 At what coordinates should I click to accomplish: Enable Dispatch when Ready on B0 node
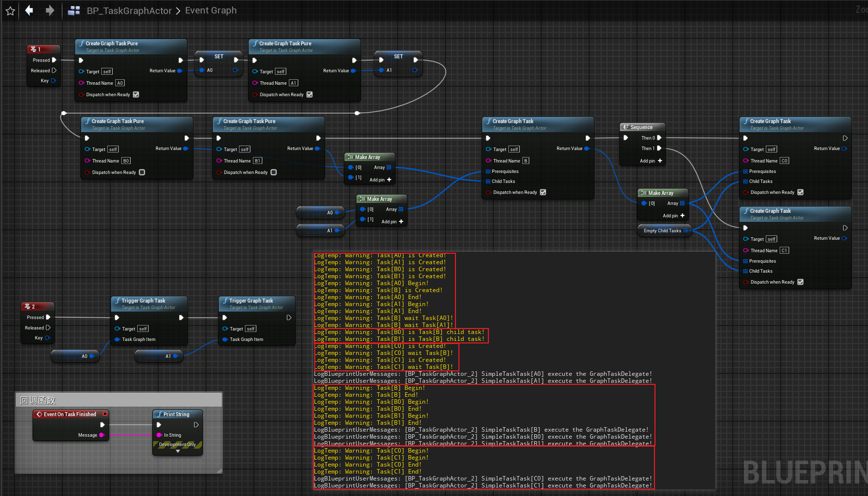coord(142,172)
